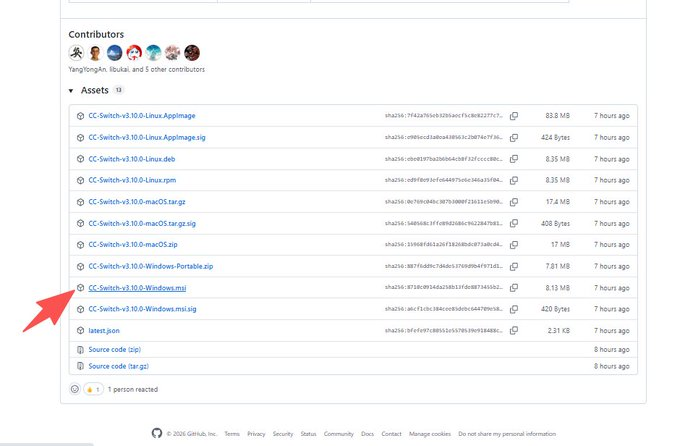Collapse the Assets section
Screen dimensions: 680x446
[x=72, y=90]
